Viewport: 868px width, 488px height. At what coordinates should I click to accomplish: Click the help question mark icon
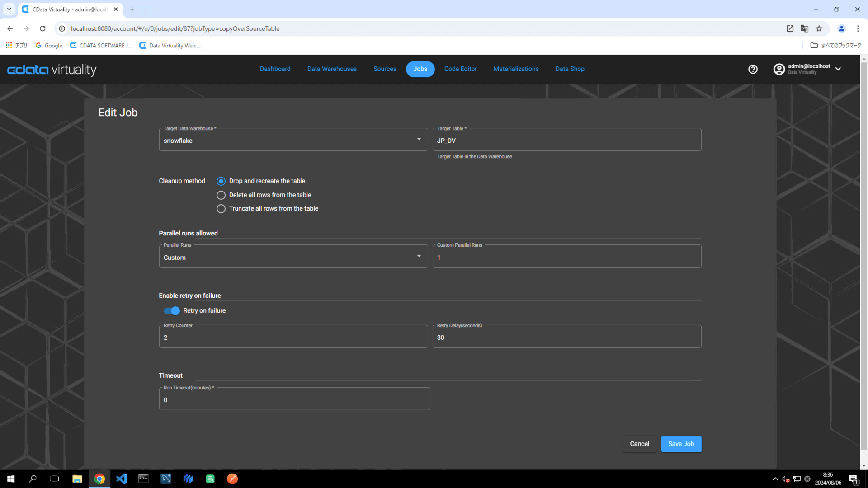click(753, 69)
